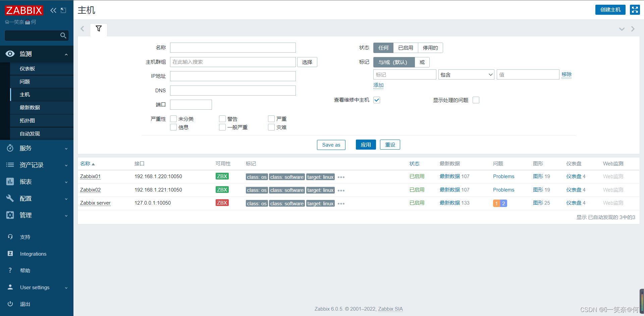Viewport: 644px width, 316px height.
Task: Click red ZBX availability badge for Zabbix server
Action: pyautogui.click(x=222, y=203)
